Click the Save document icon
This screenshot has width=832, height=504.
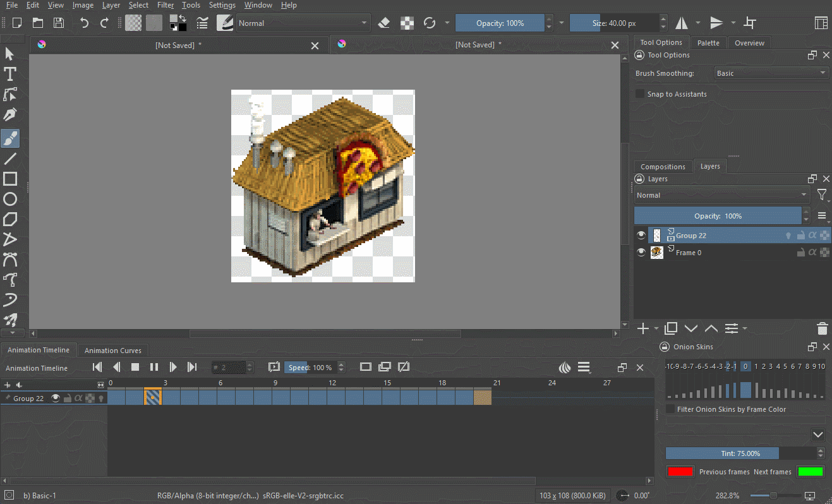[x=59, y=23]
